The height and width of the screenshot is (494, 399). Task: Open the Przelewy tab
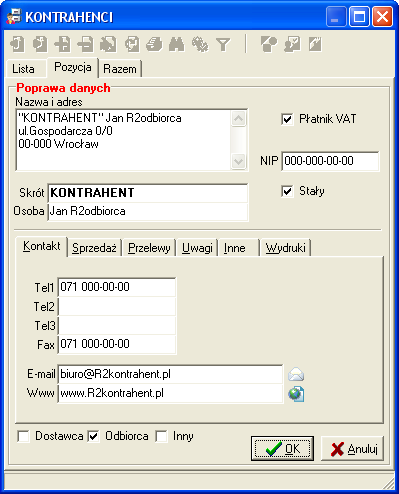tap(149, 248)
